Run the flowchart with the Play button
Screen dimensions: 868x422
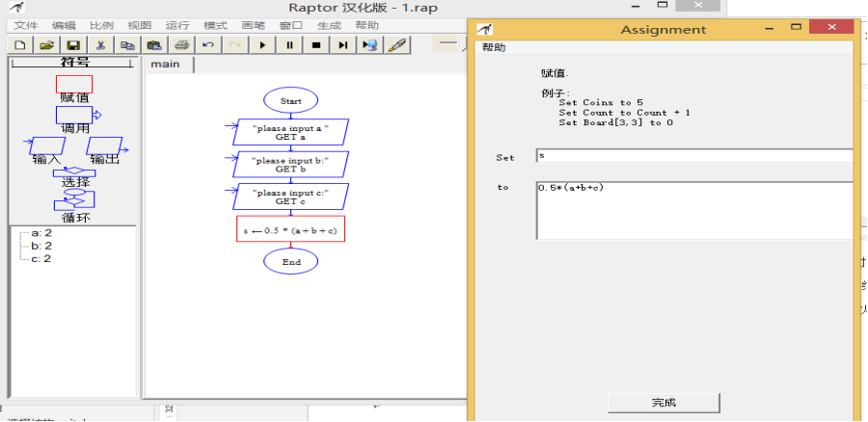tap(262, 44)
